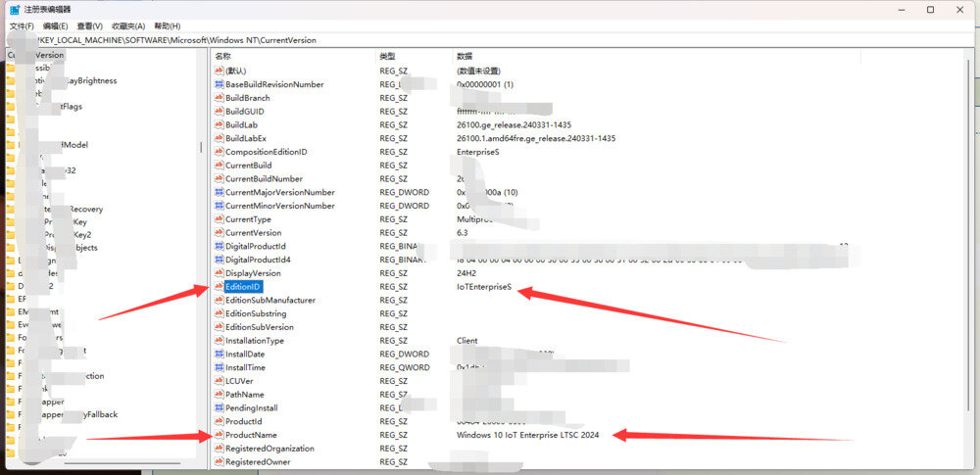The width and height of the screenshot is (980, 475).
Task: Click the Registry Editor title bar icon
Action: pyautogui.click(x=14, y=10)
